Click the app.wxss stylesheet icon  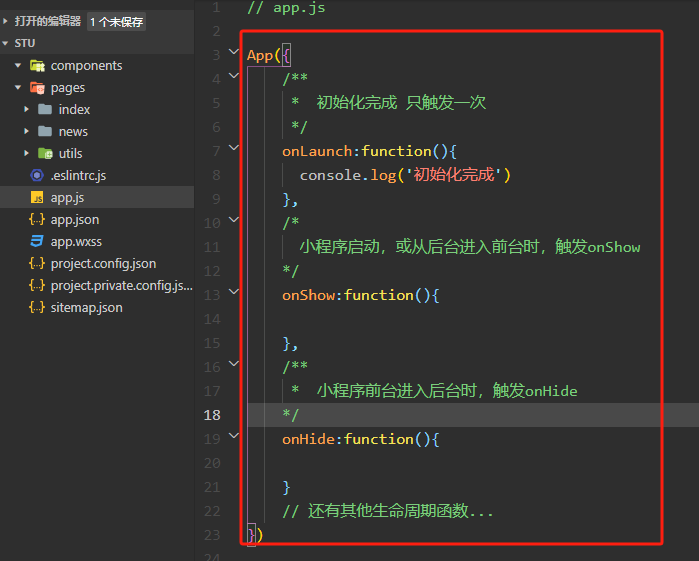tap(37, 241)
